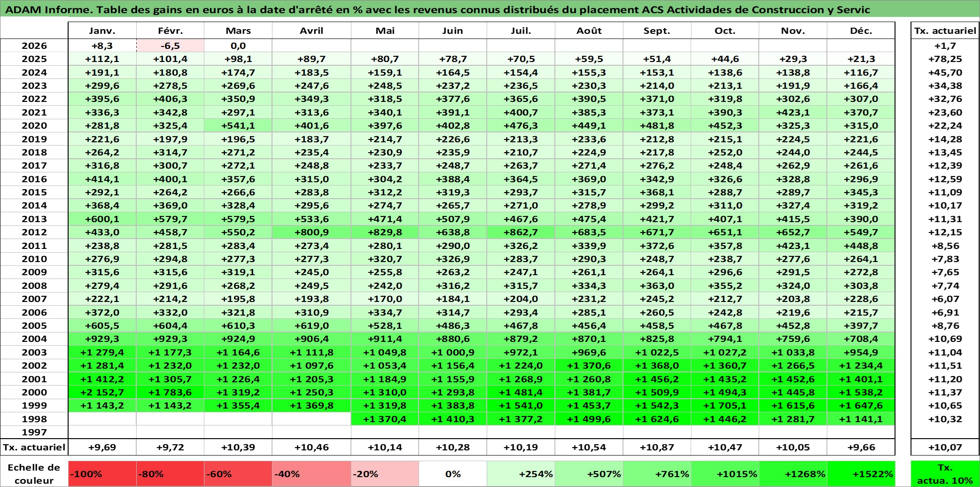Select the +829,8 cell in 2012
The height and width of the screenshot is (487, 980).
click(385, 232)
